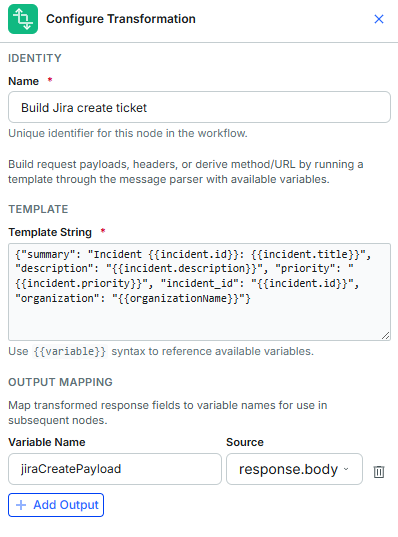Delete the jiraCreatePayload output mapping
This screenshot has height=537, width=398.
(379, 472)
